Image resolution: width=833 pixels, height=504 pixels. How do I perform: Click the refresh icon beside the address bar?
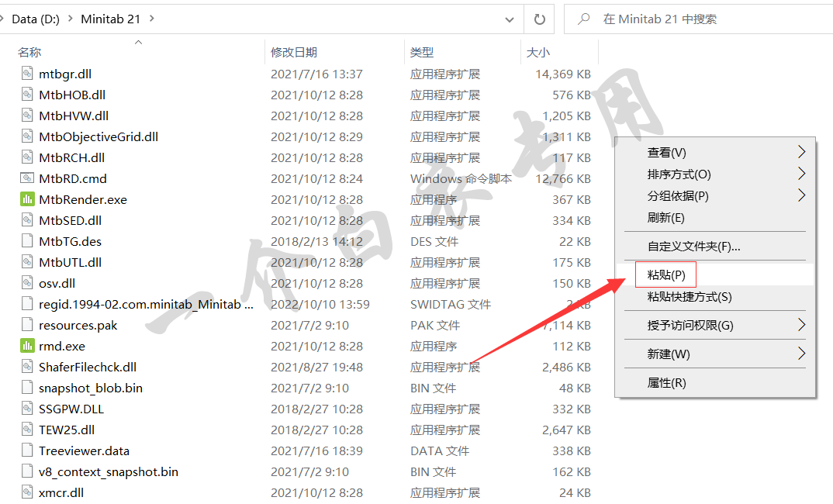pyautogui.click(x=539, y=19)
